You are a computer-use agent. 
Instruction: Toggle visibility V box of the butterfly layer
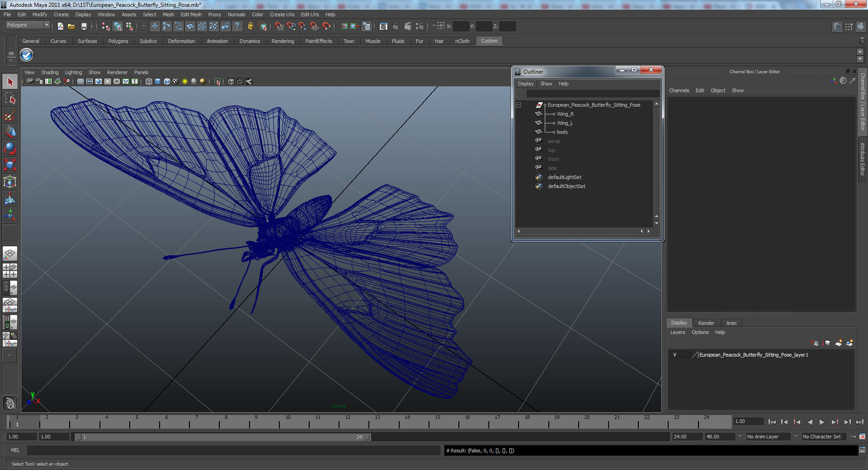point(675,355)
